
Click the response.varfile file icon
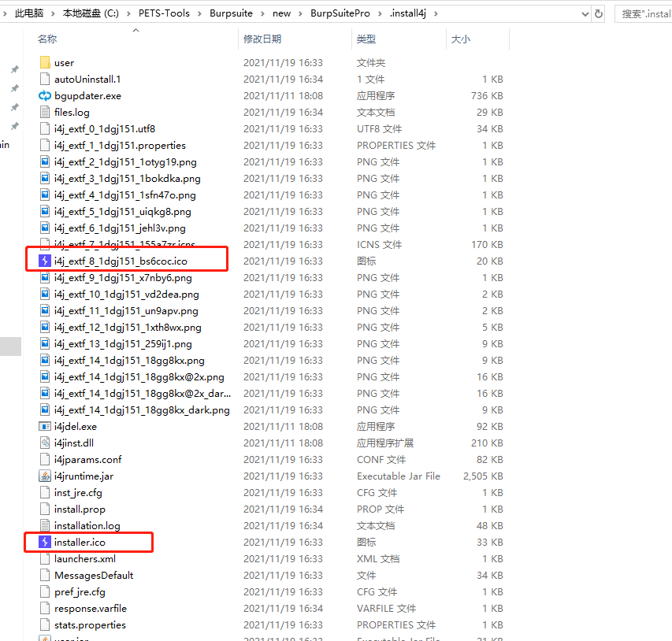pos(45,609)
